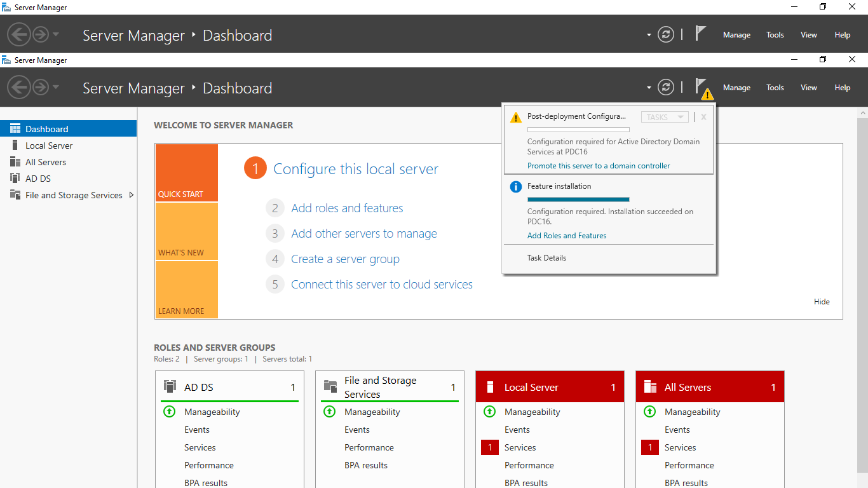This screenshot has width=868, height=488.
Task: Dismiss the Post-deployment Configuration notification
Action: [x=703, y=117]
